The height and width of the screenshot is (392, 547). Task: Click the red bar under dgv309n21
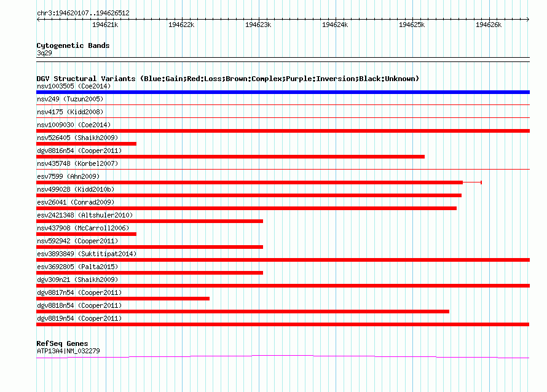point(283,286)
